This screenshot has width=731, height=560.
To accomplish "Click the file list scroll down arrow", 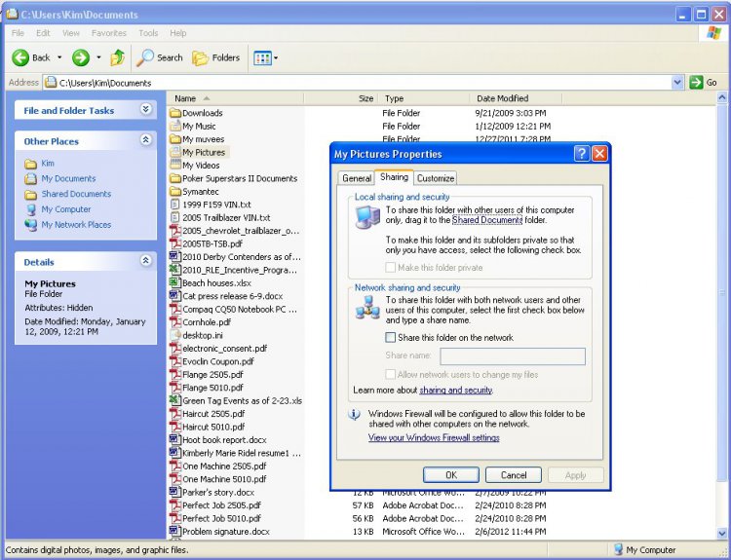I will coord(722,533).
